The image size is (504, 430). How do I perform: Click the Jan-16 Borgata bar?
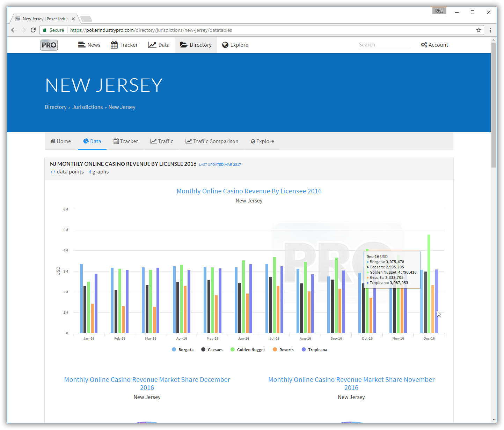(81, 298)
